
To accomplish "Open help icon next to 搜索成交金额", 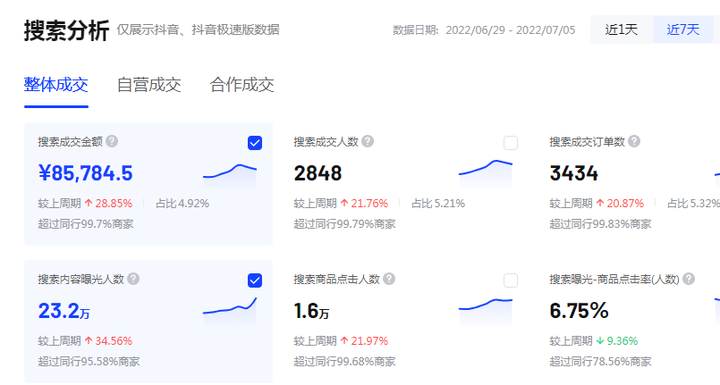I will [x=112, y=142].
